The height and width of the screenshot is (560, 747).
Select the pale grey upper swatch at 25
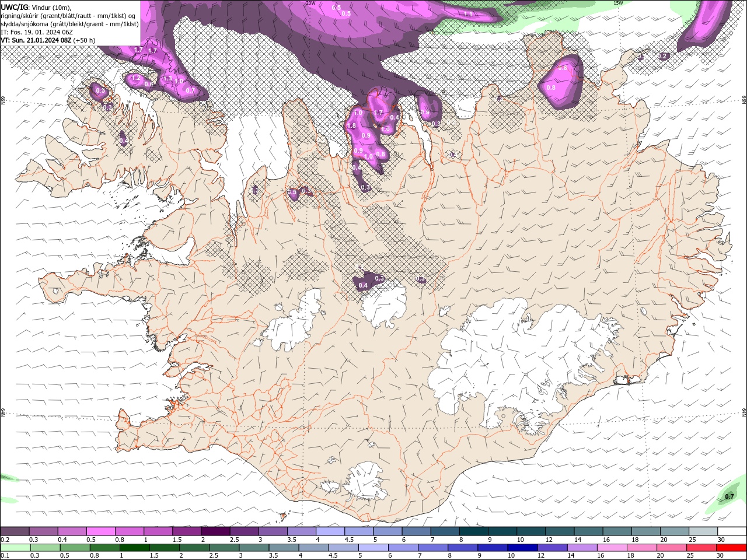pyautogui.click(x=703, y=531)
